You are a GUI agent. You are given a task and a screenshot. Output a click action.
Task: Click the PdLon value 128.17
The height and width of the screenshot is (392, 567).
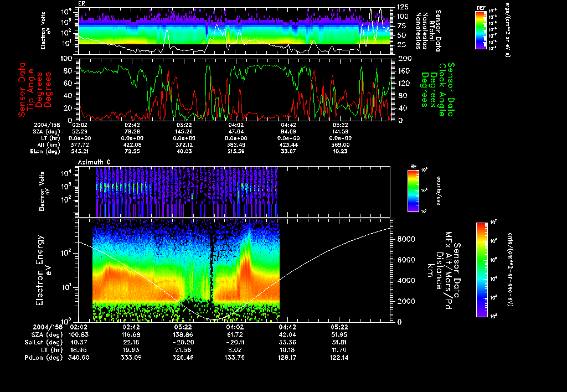coord(287,358)
